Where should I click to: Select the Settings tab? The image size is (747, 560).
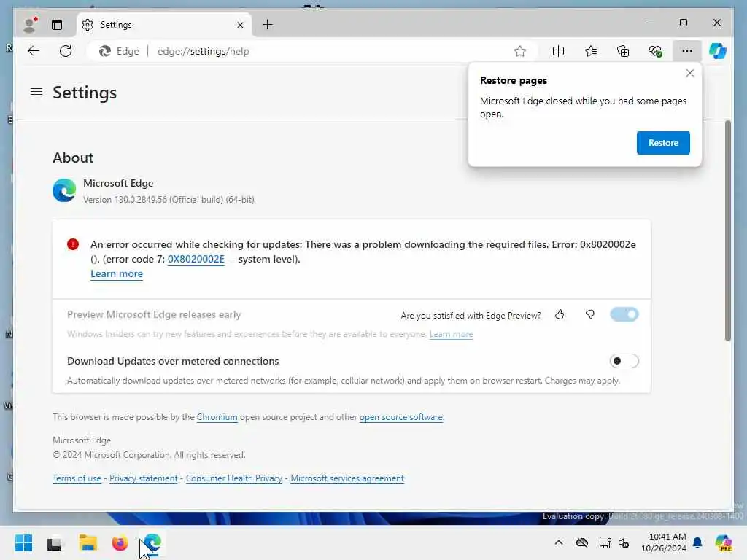click(x=164, y=24)
